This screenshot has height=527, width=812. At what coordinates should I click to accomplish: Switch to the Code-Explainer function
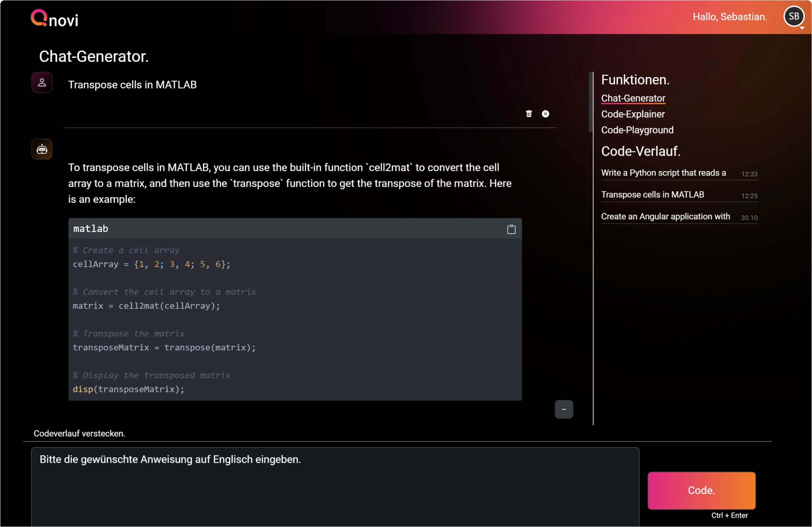point(633,114)
